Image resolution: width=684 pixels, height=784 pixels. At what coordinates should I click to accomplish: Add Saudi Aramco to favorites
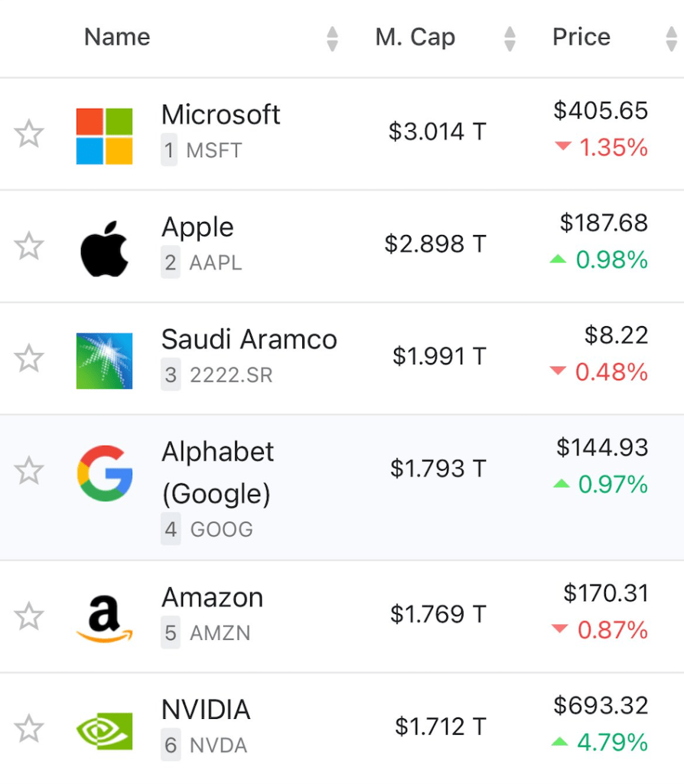pos(29,358)
